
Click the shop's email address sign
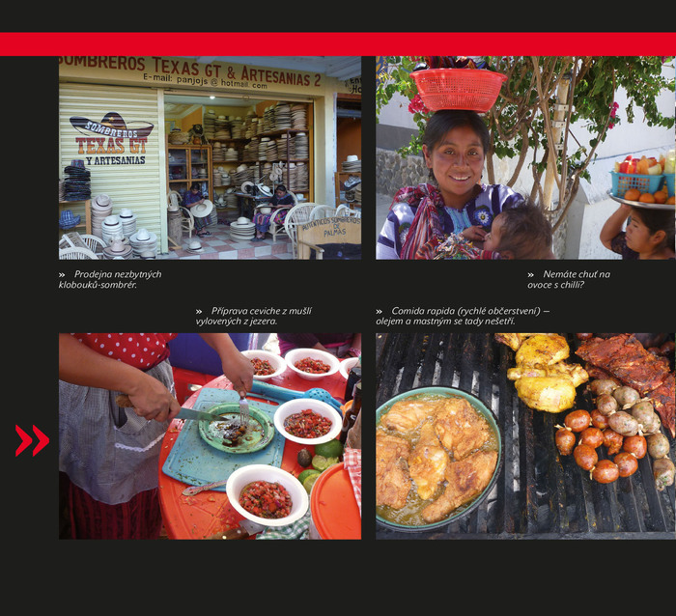[205, 82]
